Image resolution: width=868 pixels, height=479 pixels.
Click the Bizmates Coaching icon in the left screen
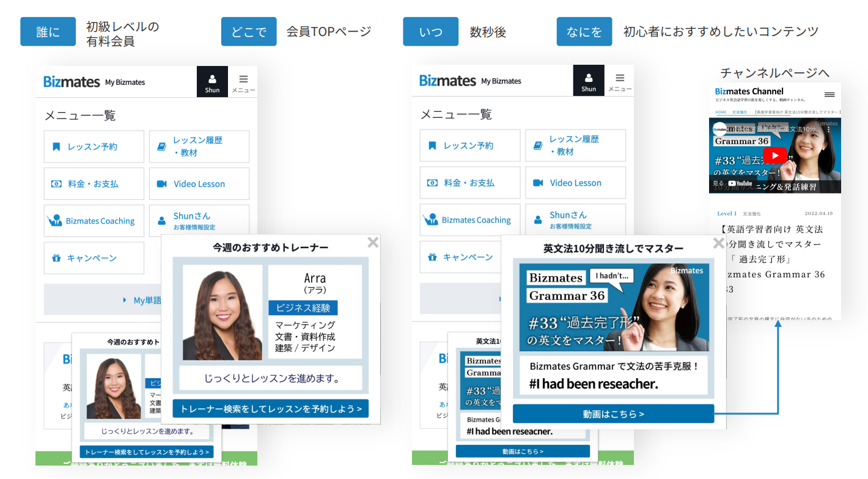[x=55, y=221]
